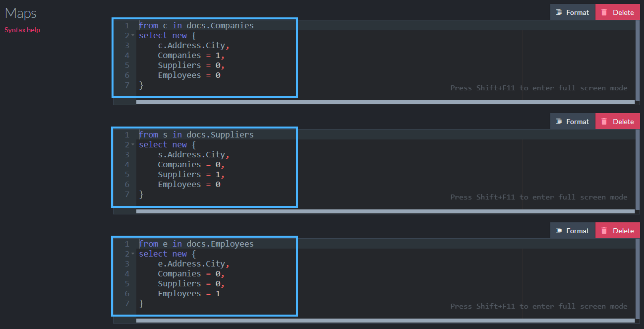Click 'Companies = 1,' in the first map
644x329 pixels.
click(x=191, y=55)
